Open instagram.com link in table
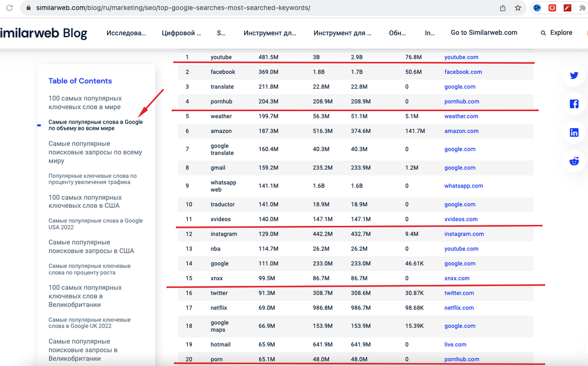The image size is (588, 366). coord(464,234)
